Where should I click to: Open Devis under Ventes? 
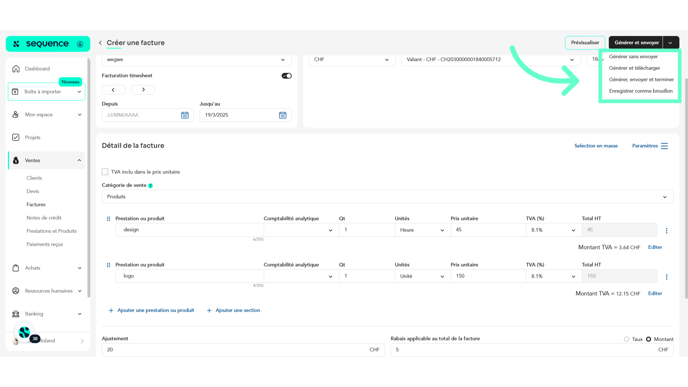coord(32,191)
